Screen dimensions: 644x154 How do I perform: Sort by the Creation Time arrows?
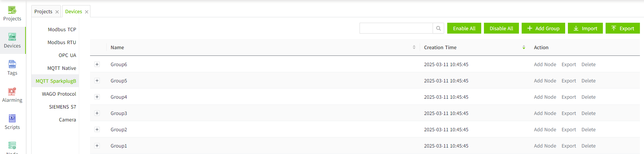pyautogui.click(x=524, y=47)
